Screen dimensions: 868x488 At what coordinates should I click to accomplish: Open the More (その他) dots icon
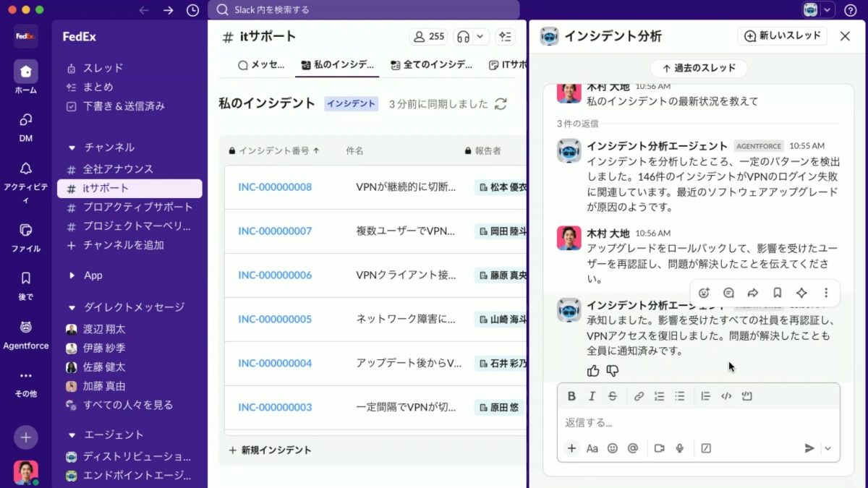26,376
